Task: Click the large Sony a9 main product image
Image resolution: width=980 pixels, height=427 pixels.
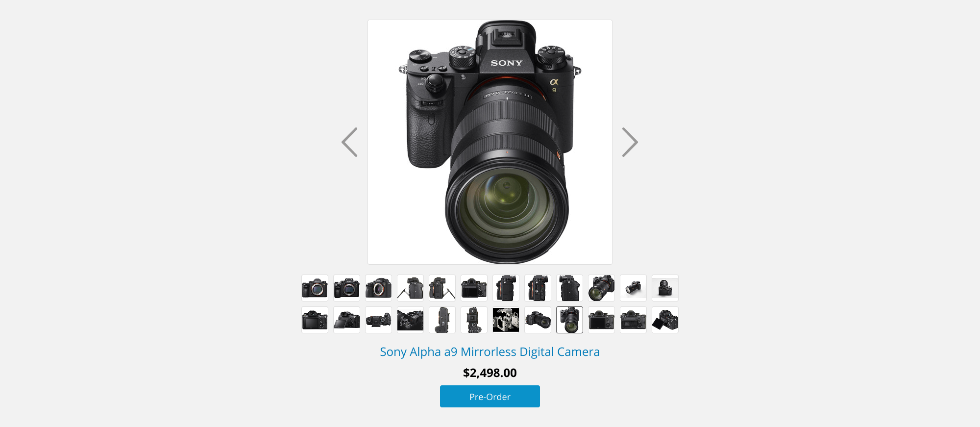Action: (490, 142)
